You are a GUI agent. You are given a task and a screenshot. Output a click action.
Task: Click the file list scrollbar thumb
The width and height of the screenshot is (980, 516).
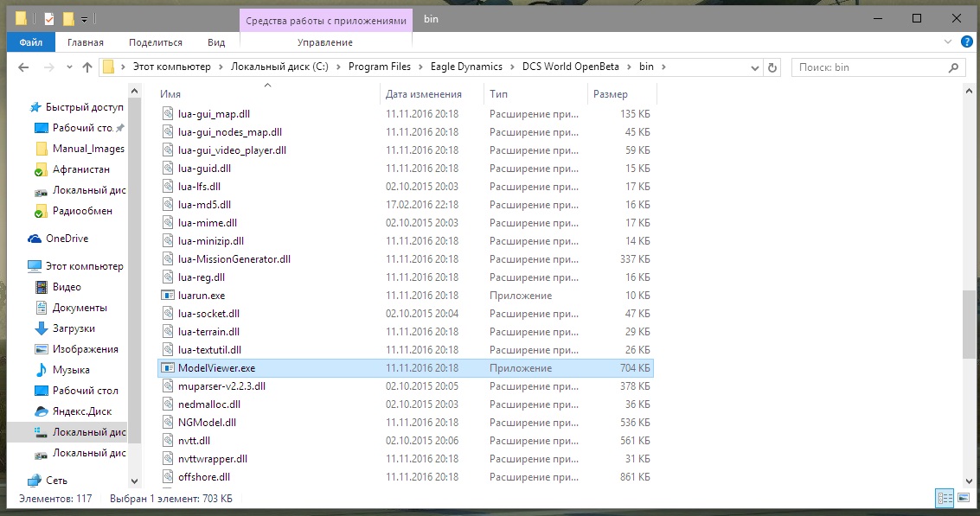tap(969, 325)
